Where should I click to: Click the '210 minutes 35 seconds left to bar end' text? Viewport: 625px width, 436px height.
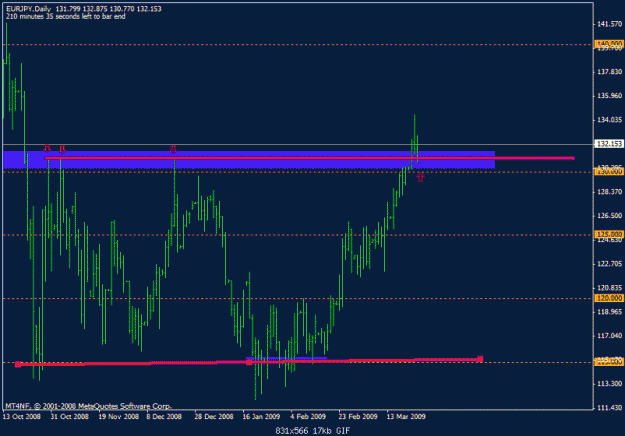point(66,16)
